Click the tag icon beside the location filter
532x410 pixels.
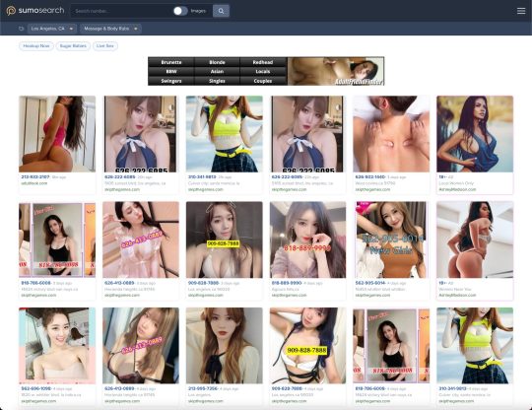pyautogui.click(x=21, y=29)
